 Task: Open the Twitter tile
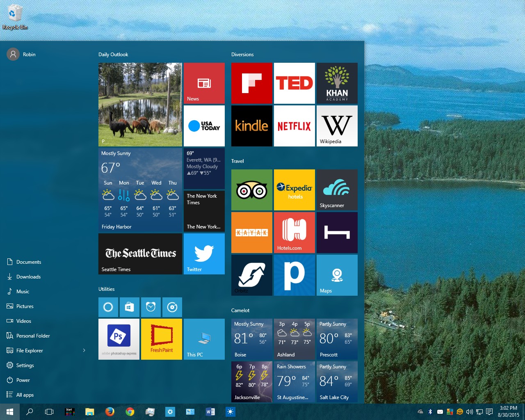[204, 254]
